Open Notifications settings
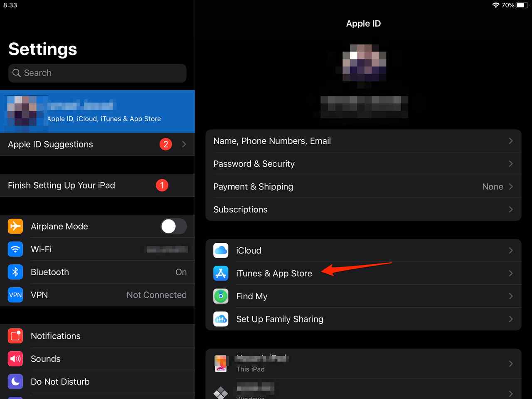The height and width of the screenshot is (399, 532). pos(97,336)
